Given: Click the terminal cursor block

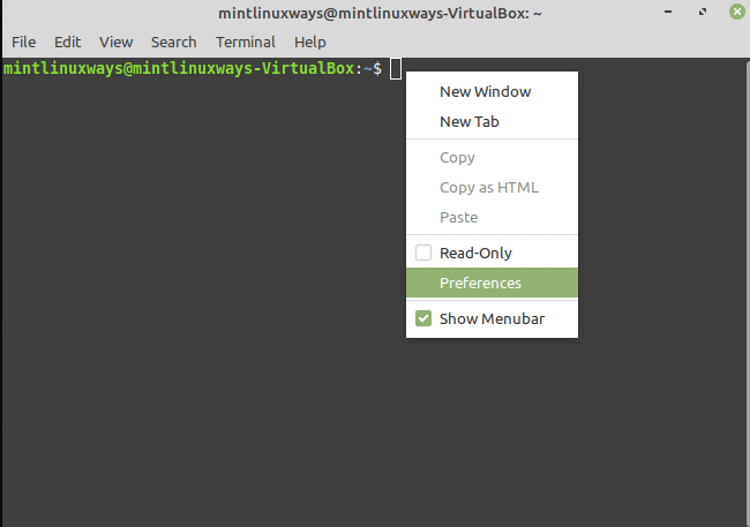Looking at the screenshot, I should pos(396,68).
